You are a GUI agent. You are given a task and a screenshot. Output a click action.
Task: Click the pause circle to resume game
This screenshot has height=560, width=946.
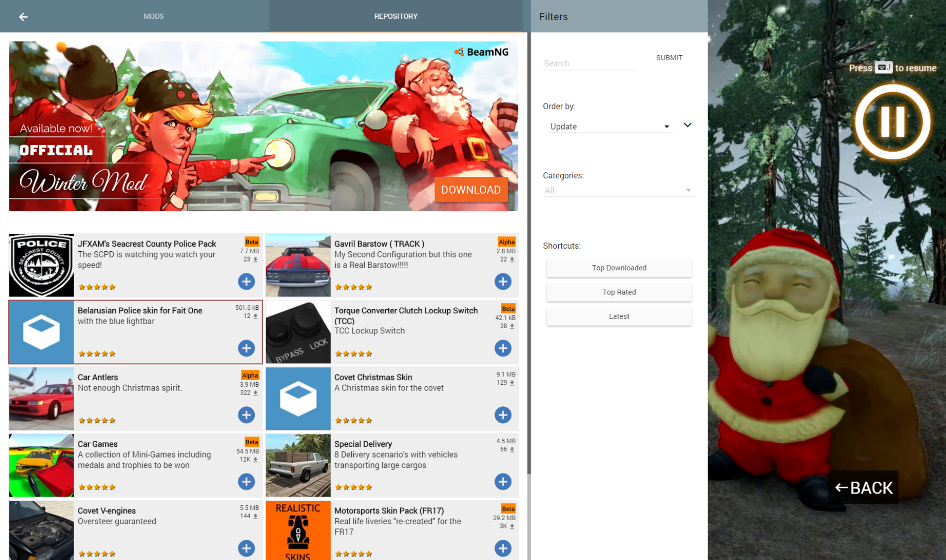pyautogui.click(x=892, y=122)
